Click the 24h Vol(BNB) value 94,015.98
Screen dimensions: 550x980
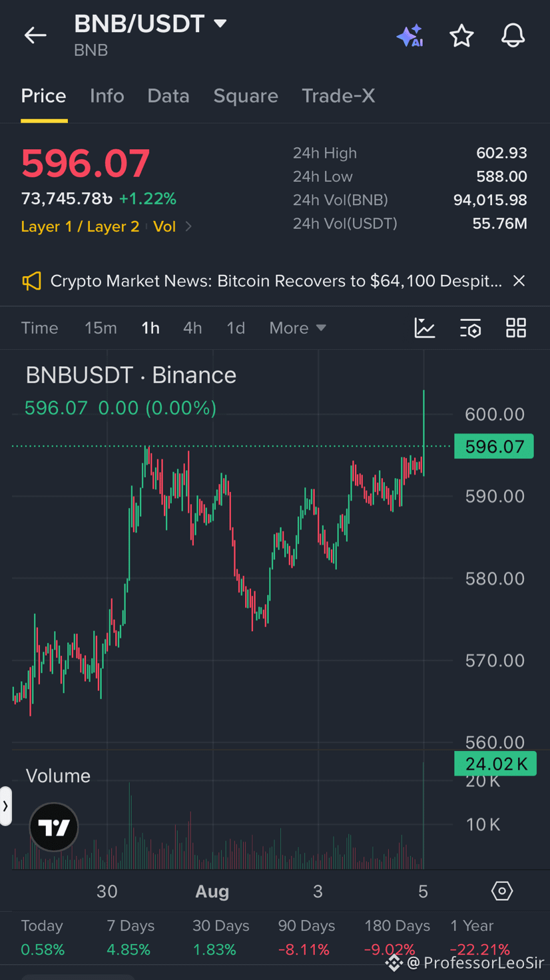click(490, 200)
